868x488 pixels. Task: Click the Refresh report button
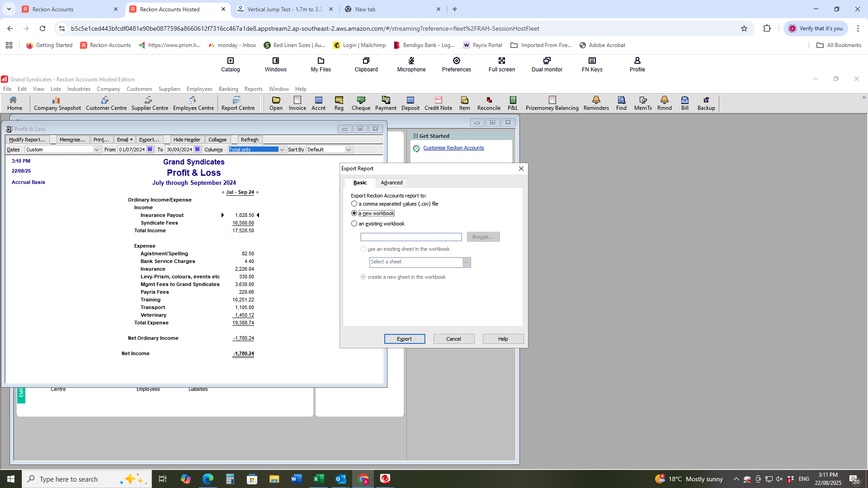click(250, 140)
